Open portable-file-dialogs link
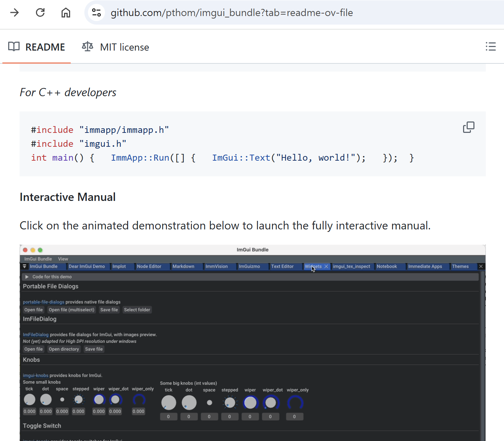The width and height of the screenshot is (504, 441). coord(43,302)
